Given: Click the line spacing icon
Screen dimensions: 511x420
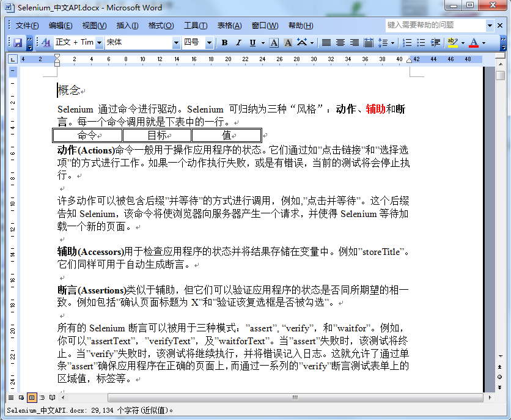Looking at the screenshot, I should tap(383, 43).
